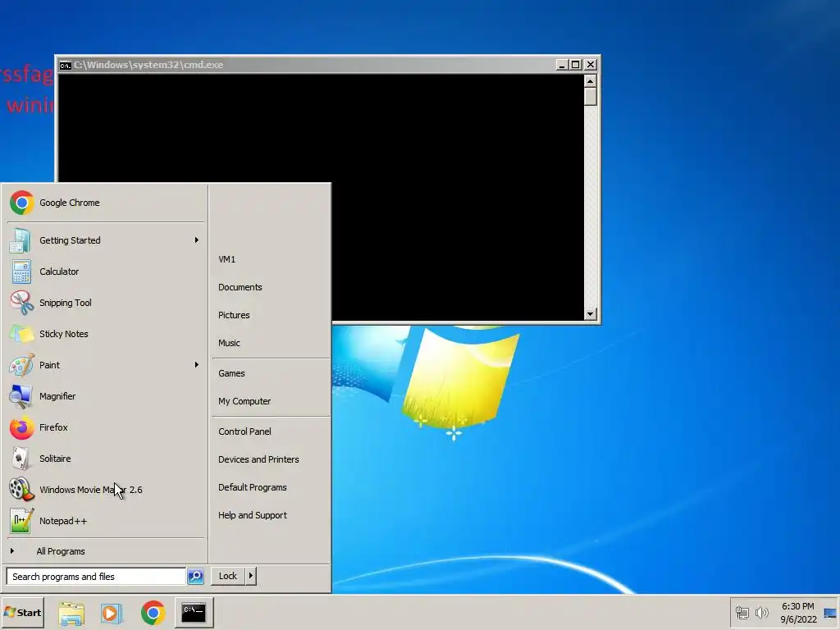Launch Calculator from its icon

(21, 272)
